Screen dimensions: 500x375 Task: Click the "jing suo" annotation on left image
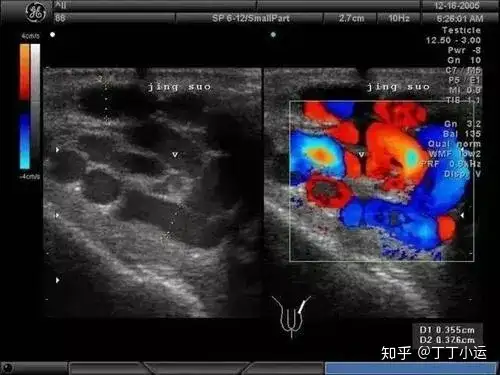(179, 87)
